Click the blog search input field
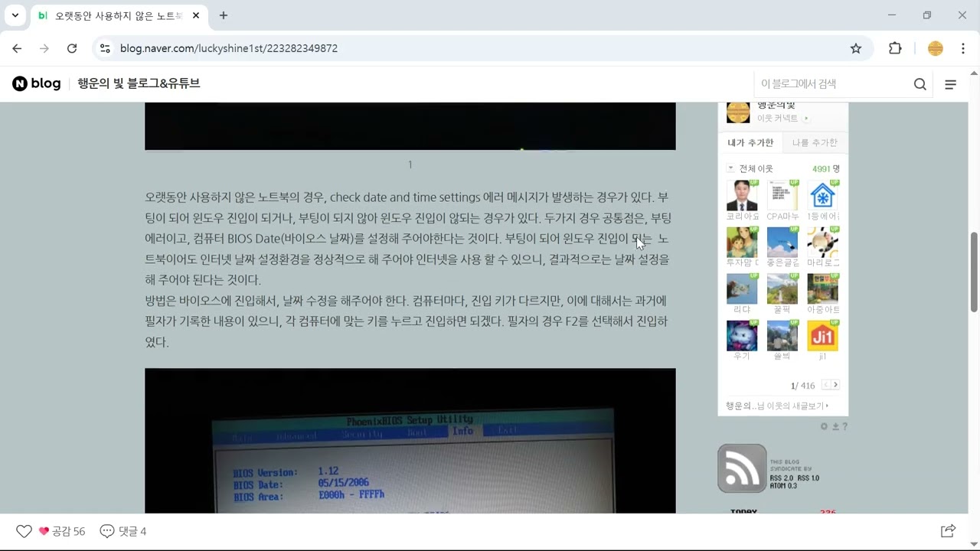This screenshot has width=980, height=551. [833, 84]
